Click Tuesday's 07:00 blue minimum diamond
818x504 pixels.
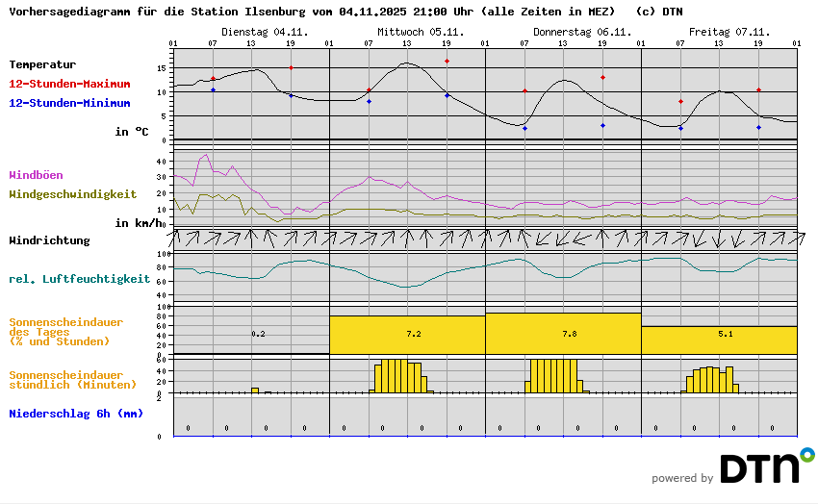213,89
